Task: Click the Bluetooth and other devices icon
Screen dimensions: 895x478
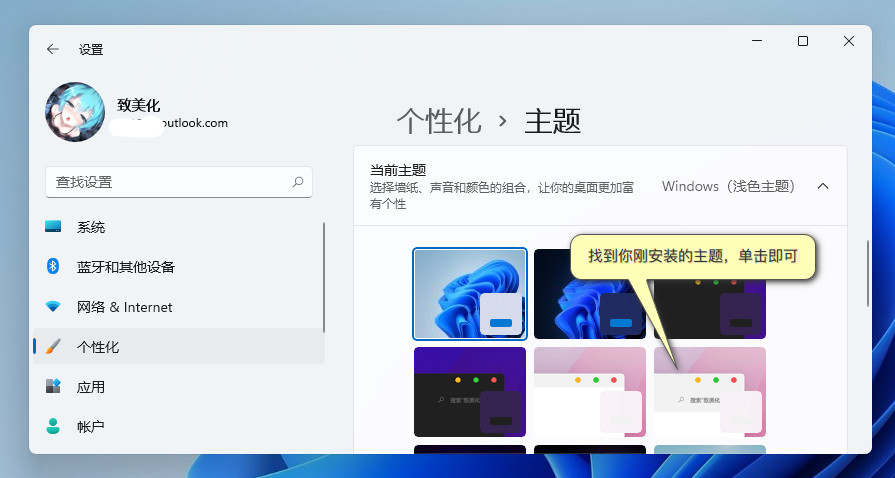Action: click(53, 267)
